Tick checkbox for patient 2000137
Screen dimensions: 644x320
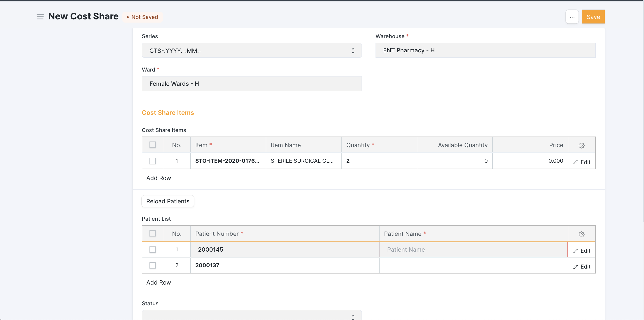tap(152, 265)
